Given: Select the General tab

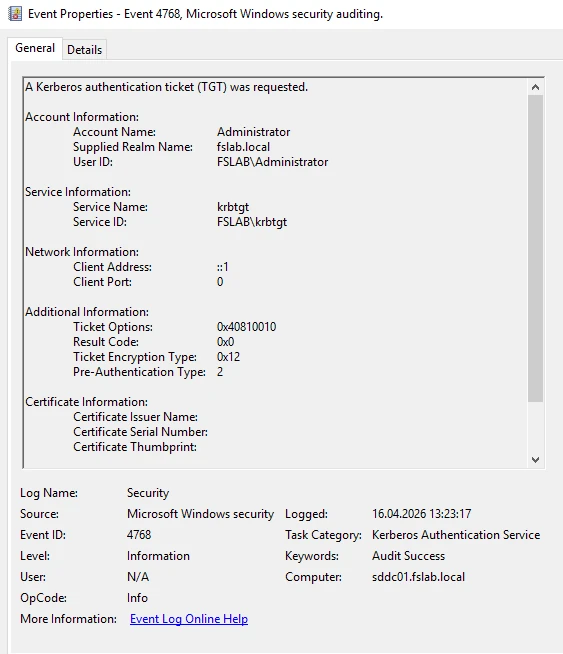Looking at the screenshot, I should [35, 48].
